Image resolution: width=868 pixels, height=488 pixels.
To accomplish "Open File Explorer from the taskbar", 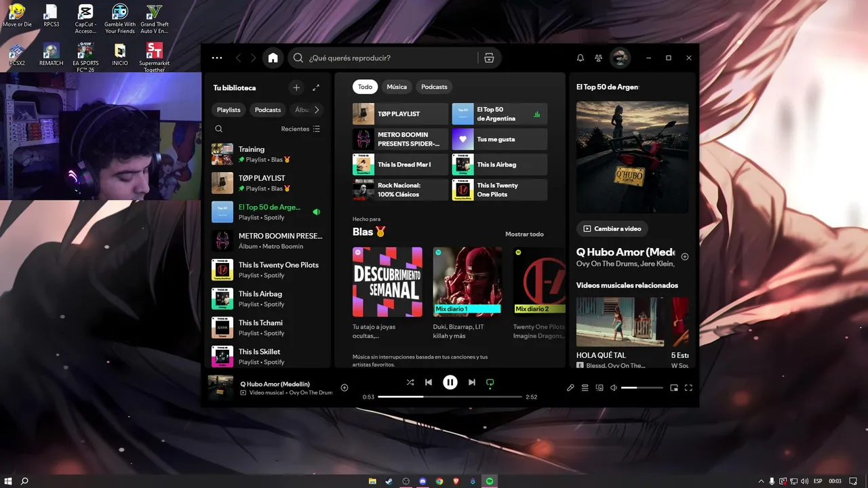I will (372, 481).
